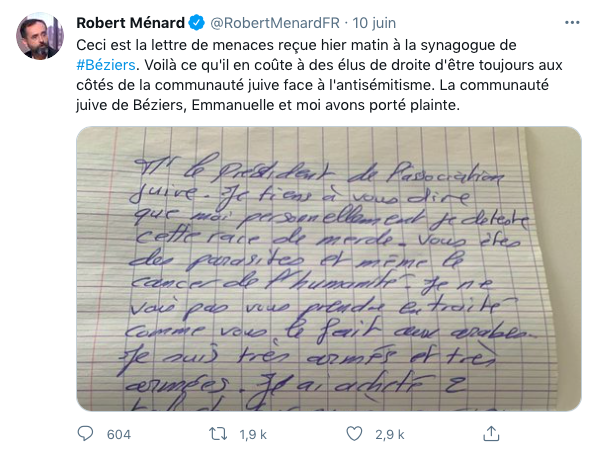The width and height of the screenshot is (598, 456).
Task: Click the date separator dot
Action: pyautogui.click(x=346, y=23)
